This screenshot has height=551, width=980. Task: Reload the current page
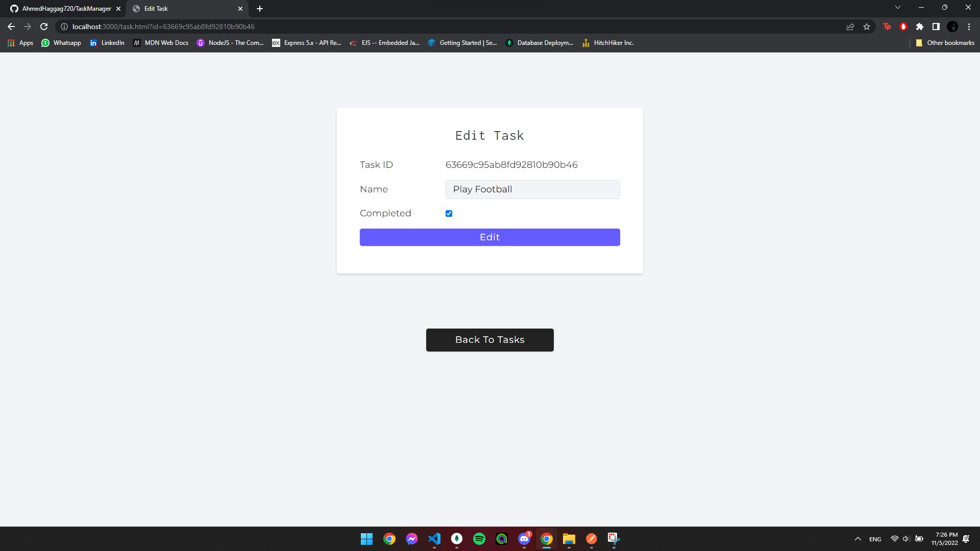tap(44, 27)
